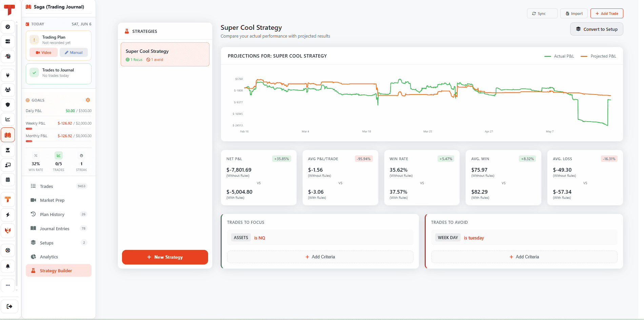The image size is (644, 320).
Task: Click the main T logo at top left
Action: (x=9, y=10)
